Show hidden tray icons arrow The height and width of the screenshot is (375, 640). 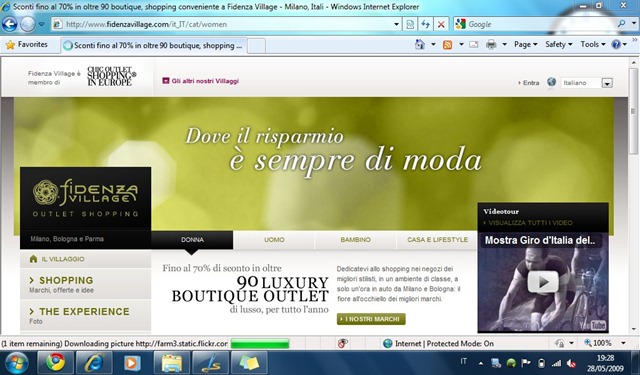481,363
